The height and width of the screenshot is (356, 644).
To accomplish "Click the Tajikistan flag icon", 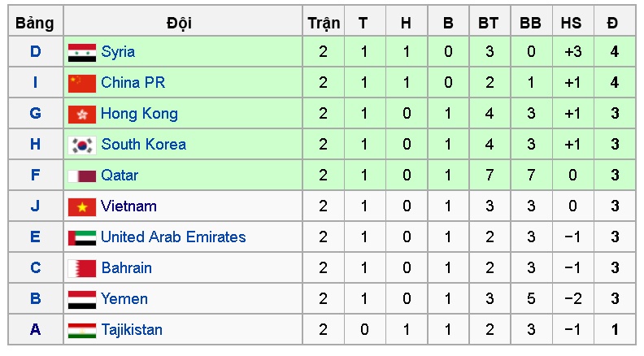I will 82,330.
